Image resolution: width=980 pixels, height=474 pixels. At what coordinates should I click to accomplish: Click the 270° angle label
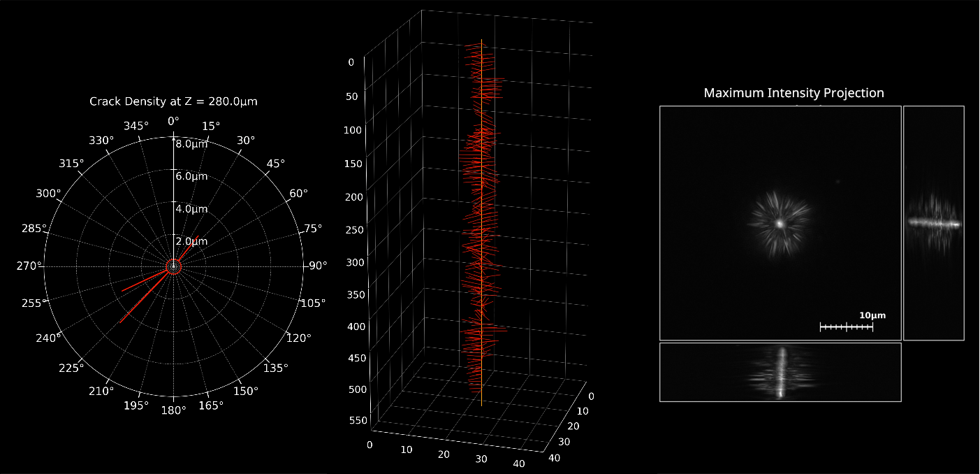(29, 266)
